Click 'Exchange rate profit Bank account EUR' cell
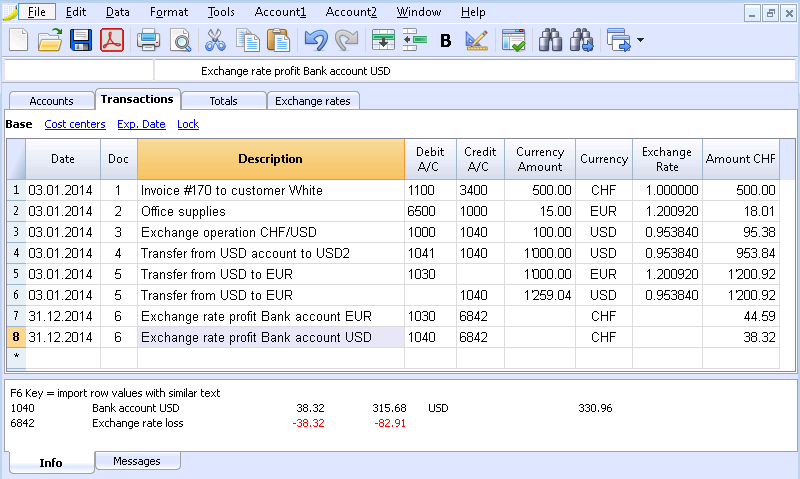The width and height of the screenshot is (800, 479). click(x=271, y=316)
